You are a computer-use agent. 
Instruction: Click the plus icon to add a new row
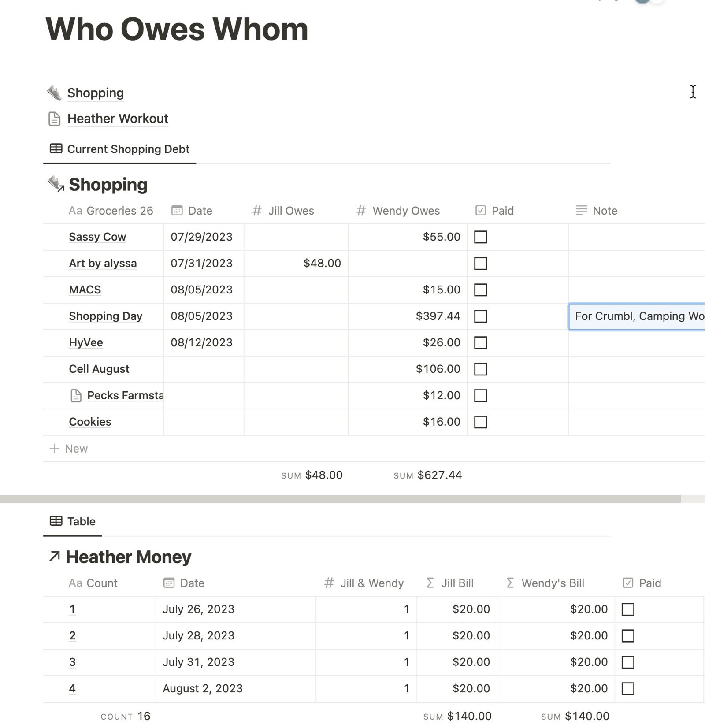54,449
